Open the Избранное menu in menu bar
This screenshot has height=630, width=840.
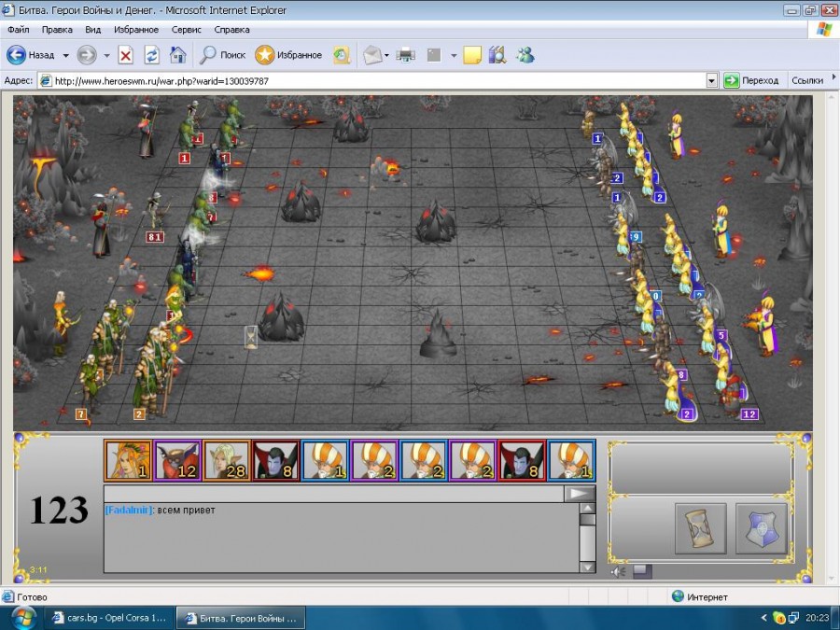pyautogui.click(x=136, y=30)
